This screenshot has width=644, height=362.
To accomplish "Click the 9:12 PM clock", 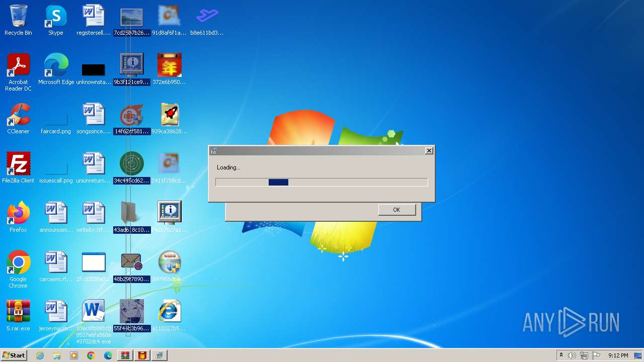I will click(618, 355).
